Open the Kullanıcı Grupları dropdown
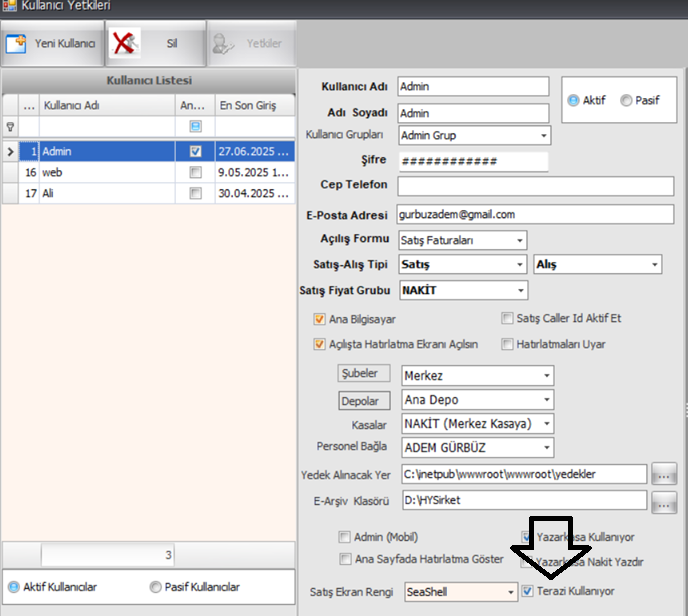 [543, 136]
